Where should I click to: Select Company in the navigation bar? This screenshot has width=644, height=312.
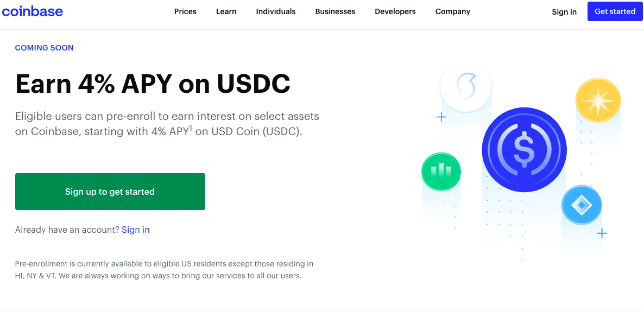pos(453,11)
